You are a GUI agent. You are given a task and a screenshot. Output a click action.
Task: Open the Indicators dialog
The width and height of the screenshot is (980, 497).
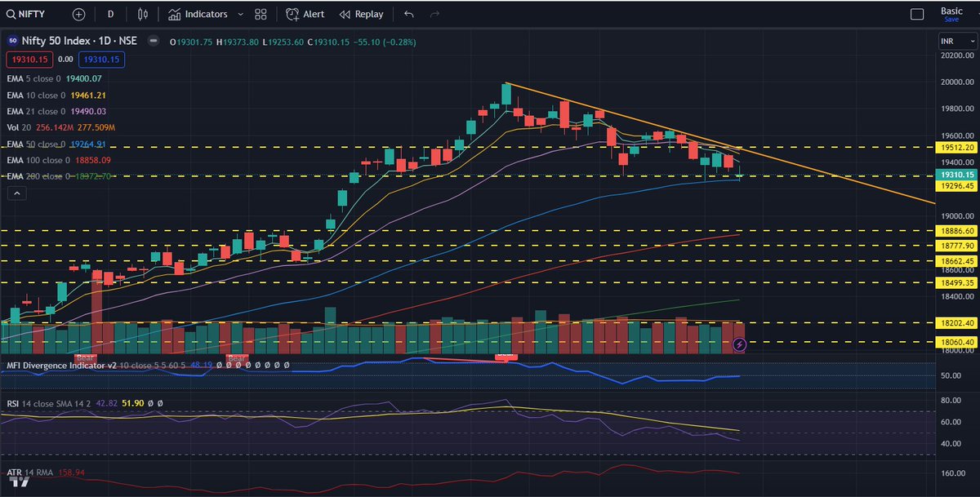pyautogui.click(x=197, y=14)
